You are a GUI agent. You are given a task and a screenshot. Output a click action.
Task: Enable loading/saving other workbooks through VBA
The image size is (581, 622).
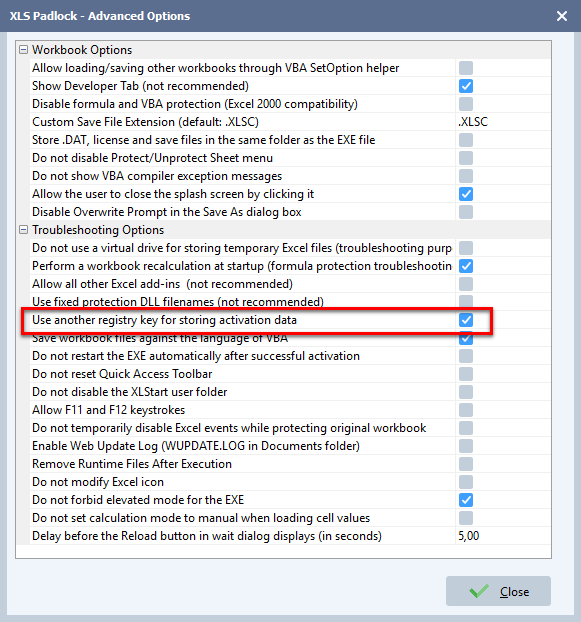click(x=466, y=68)
